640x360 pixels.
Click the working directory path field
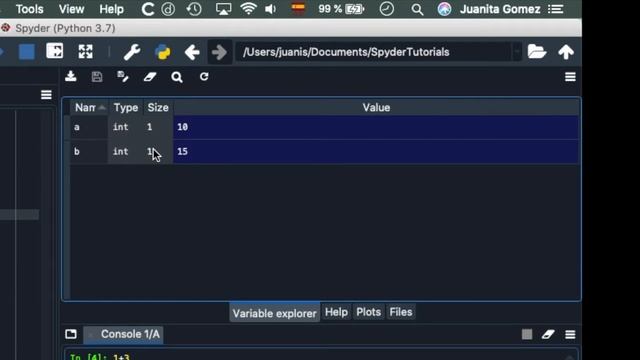(x=374, y=52)
